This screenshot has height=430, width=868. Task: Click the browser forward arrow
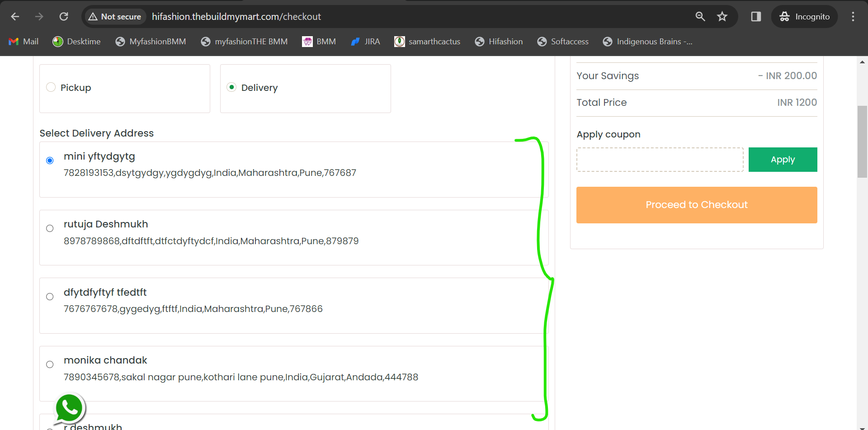click(x=39, y=17)
